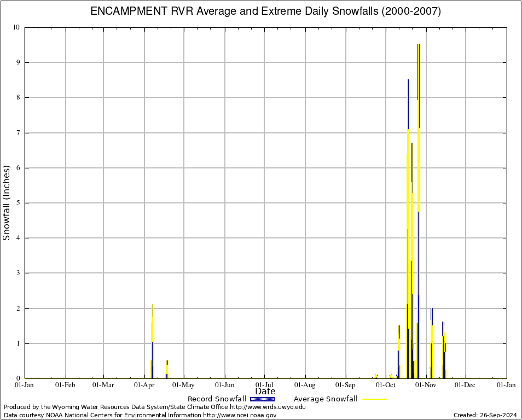This screenshot has width=522, height=420.
Task: Select the 01-Feb date axis label
Action: click(x=66, y=385)
